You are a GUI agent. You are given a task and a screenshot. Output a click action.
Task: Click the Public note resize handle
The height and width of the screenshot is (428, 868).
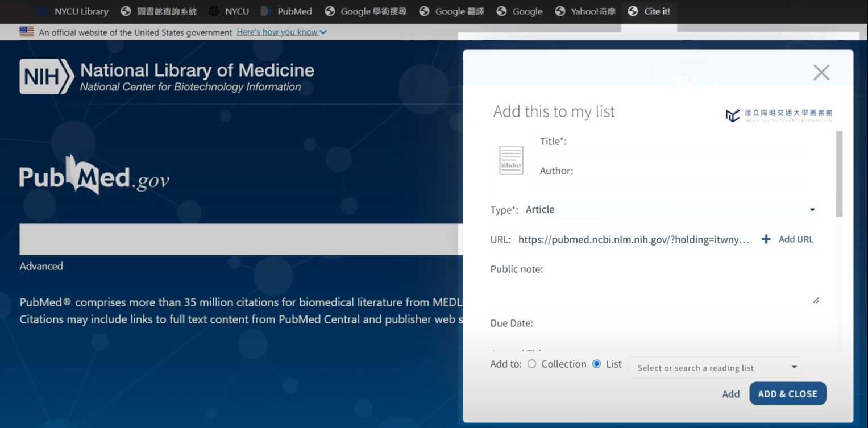[x=816, y=300]
